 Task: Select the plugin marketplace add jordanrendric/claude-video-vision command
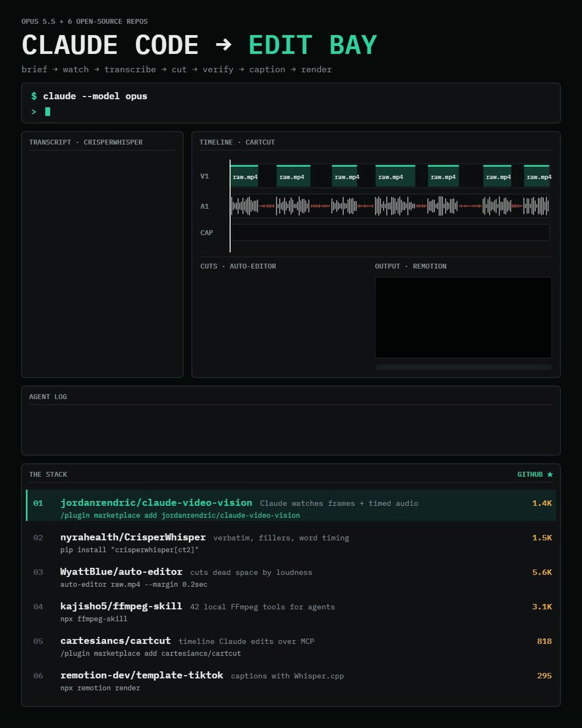pyautogui.click(x=180, y=516)
